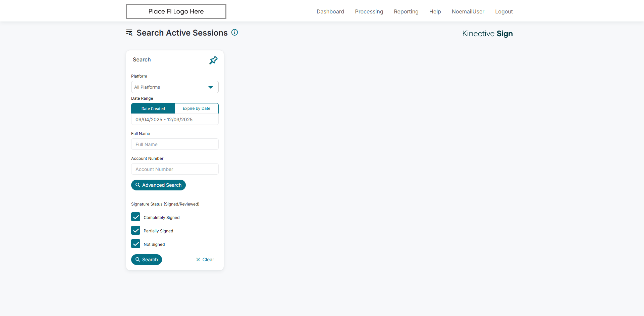This screenshot has height=316, width=644.
Task: Click the info icon beside Search Active Sessions
Action: [x=235, y=33]
